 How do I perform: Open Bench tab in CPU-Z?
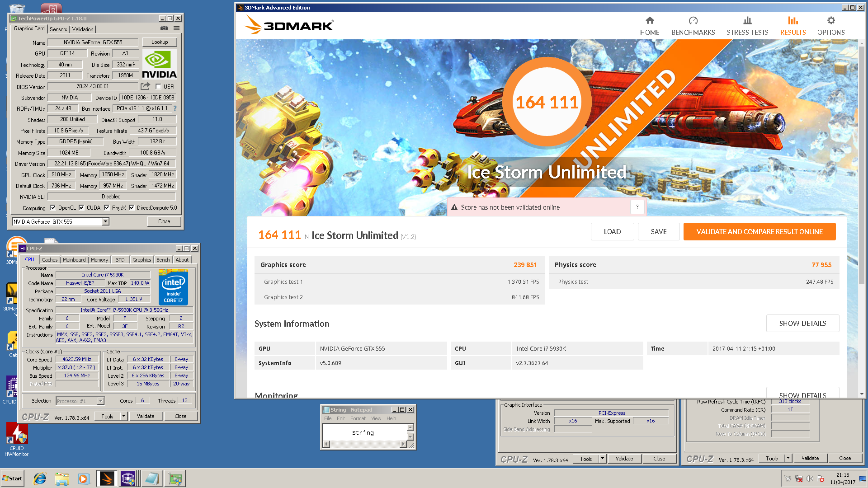tap(163, 260)
